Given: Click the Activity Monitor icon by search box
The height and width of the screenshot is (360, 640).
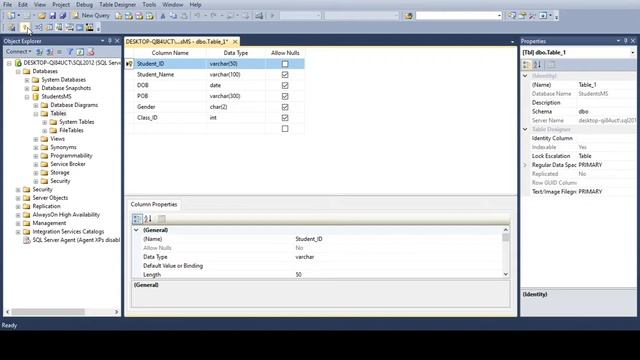Looking at the screenshot, I should 408,16.
